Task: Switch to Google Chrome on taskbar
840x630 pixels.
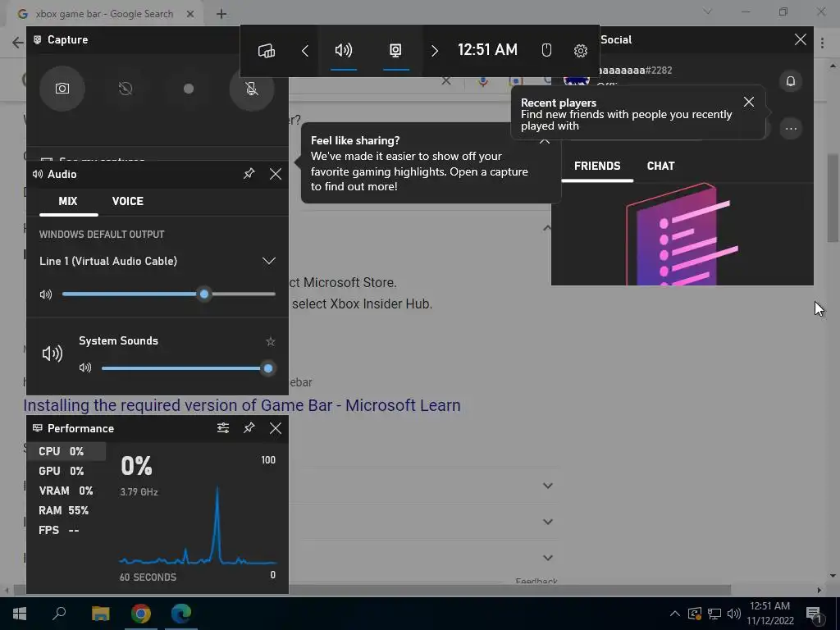Action: point(141,614)
